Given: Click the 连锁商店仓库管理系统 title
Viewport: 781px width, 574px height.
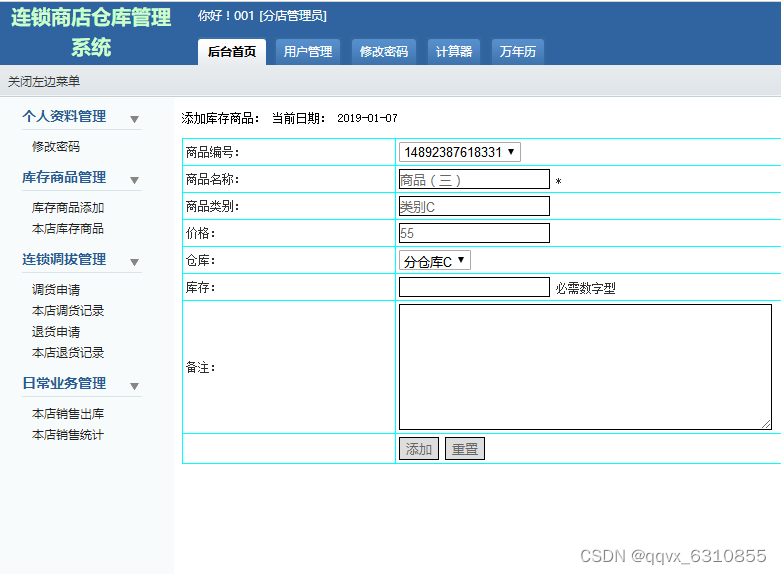Looking at the screenshot, I should coord(91,32).
